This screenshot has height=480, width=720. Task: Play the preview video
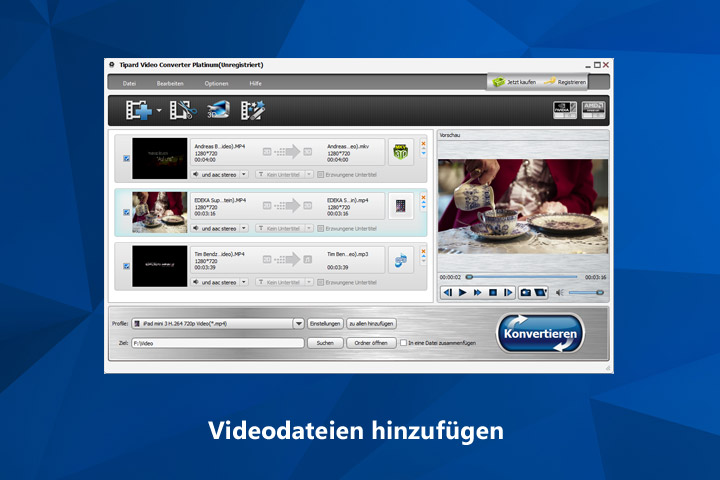[463, 293]
